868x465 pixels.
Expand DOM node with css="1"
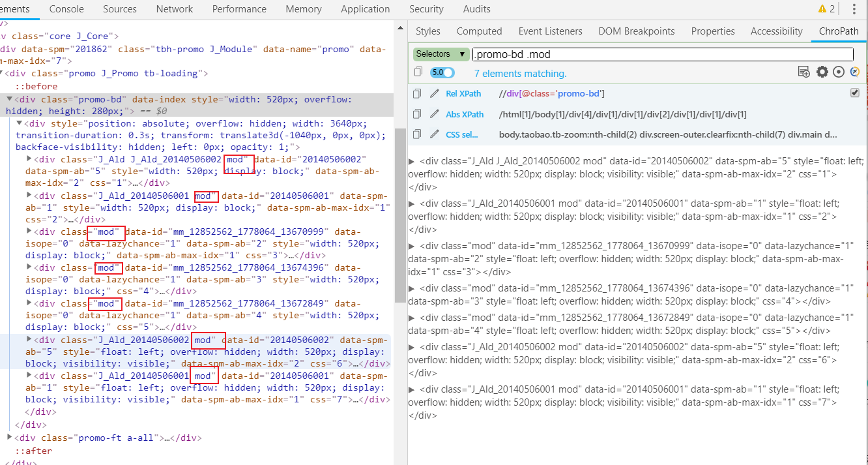[29, 159]
